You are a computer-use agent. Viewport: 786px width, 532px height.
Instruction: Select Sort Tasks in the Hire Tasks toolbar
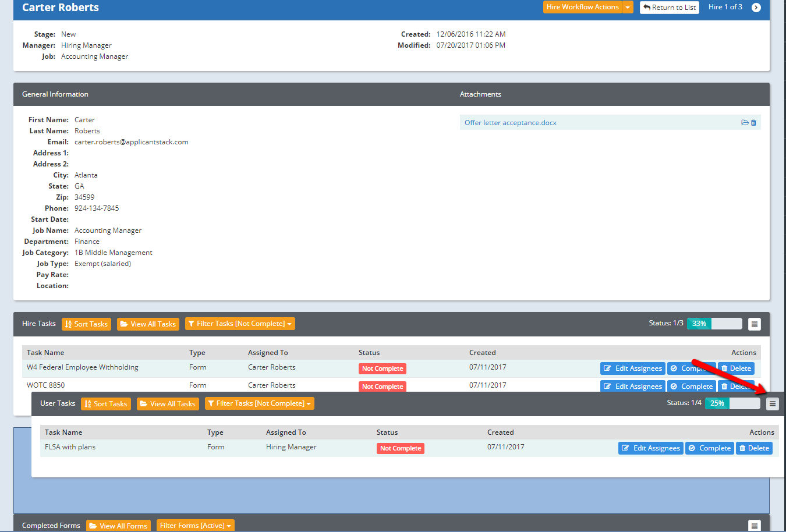tap(86, 324)
